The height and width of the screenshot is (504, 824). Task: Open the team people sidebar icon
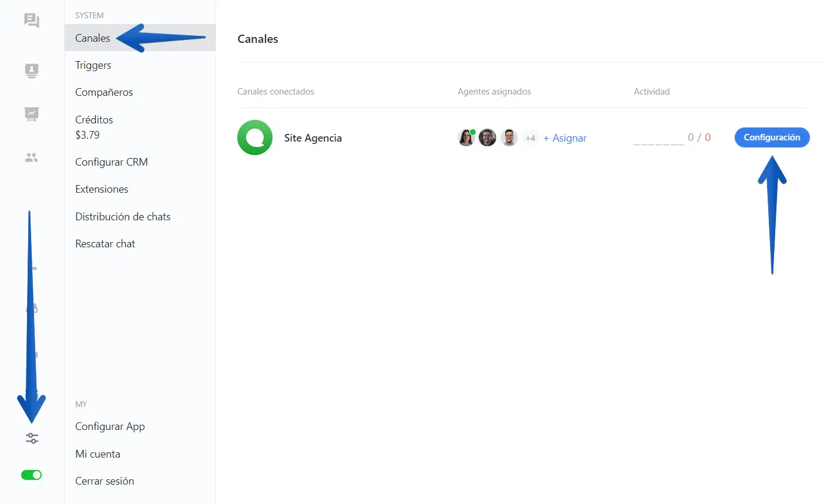(x=32, y=157)
